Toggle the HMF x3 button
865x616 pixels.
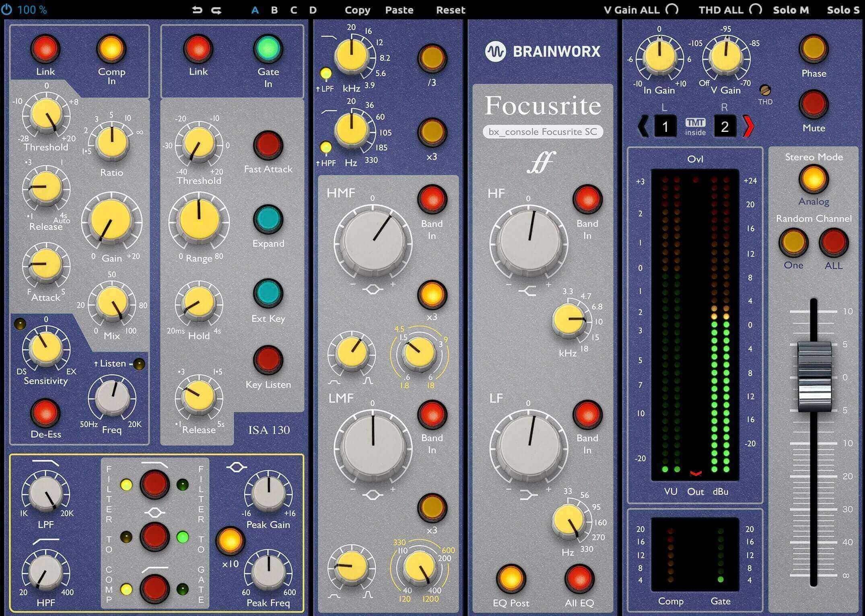tap(432, 295)
